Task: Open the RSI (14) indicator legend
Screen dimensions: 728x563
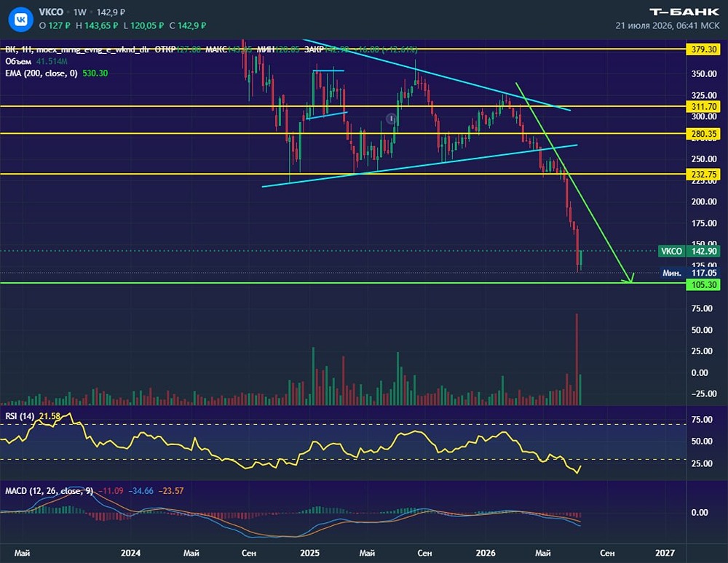Action: [33, 416]
